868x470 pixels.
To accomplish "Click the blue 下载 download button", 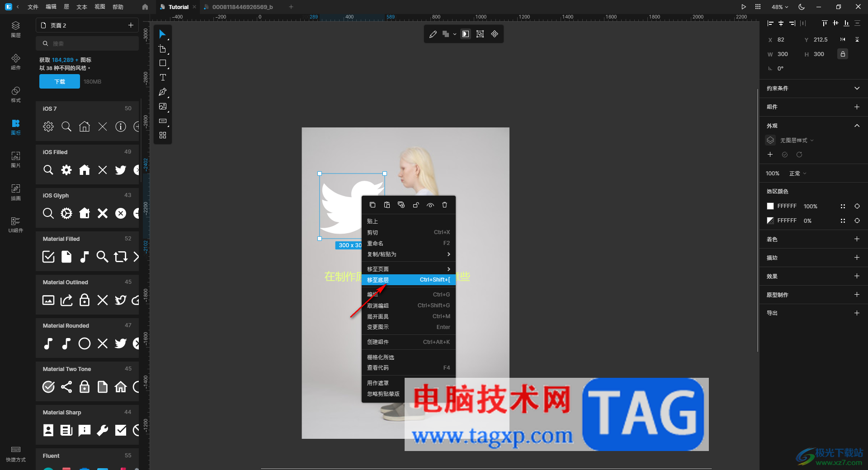I will click(x=60, y=82).
